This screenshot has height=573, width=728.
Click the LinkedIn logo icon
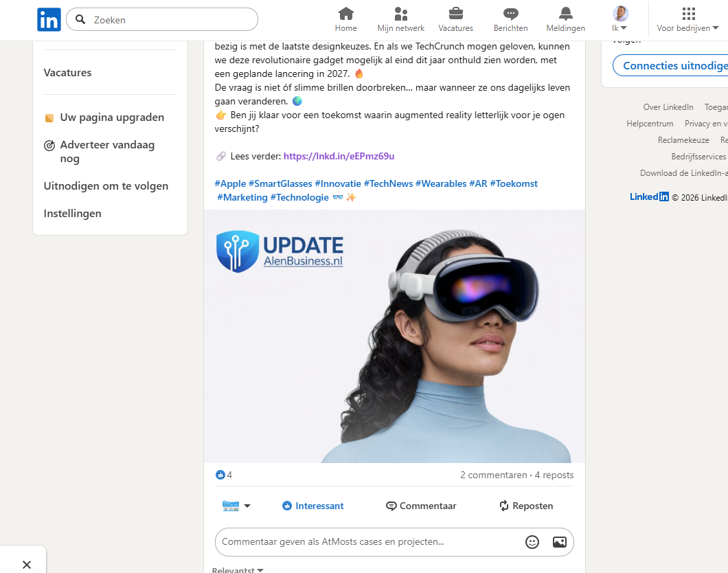[x=49, y=19]
